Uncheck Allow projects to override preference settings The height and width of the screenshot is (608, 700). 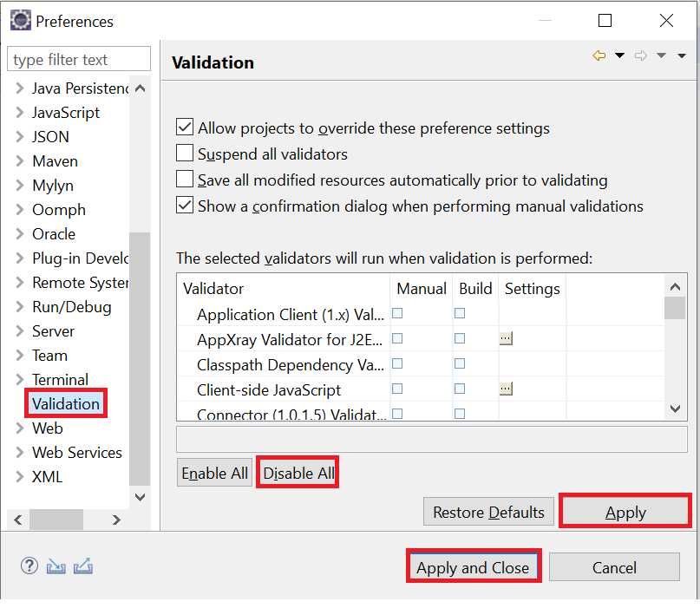click(184, 127)
